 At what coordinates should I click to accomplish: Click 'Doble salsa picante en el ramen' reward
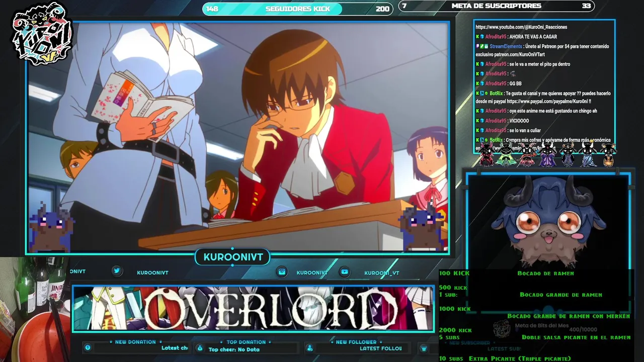(x=576, y=337)
